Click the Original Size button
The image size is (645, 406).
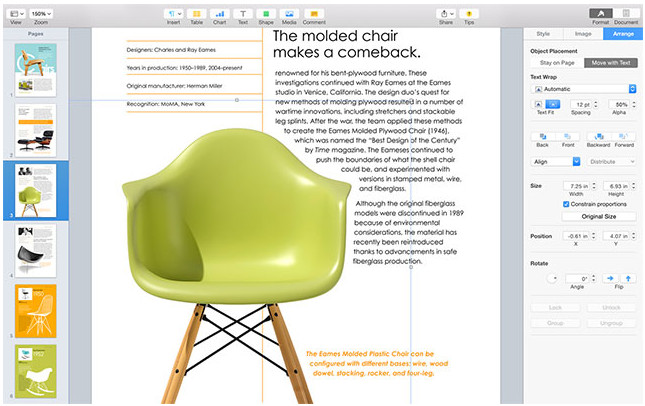pos(599,216)
